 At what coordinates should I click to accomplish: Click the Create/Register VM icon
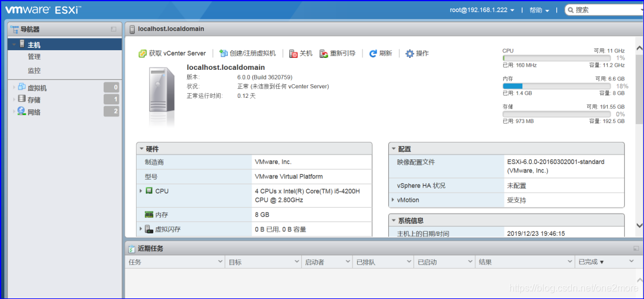224,54
